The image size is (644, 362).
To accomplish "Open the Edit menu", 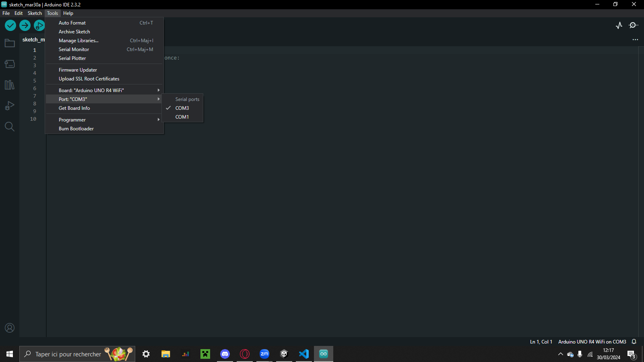I will click(19, 13).
